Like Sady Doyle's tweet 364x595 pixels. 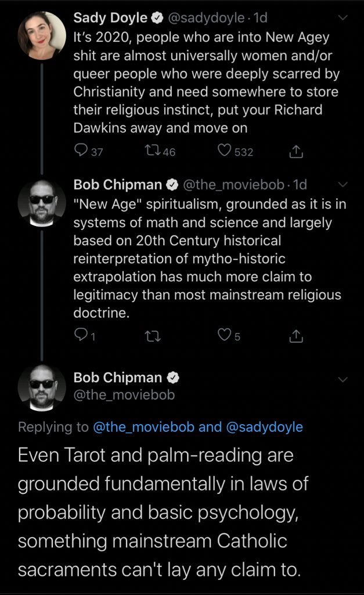tap(225, 152)
